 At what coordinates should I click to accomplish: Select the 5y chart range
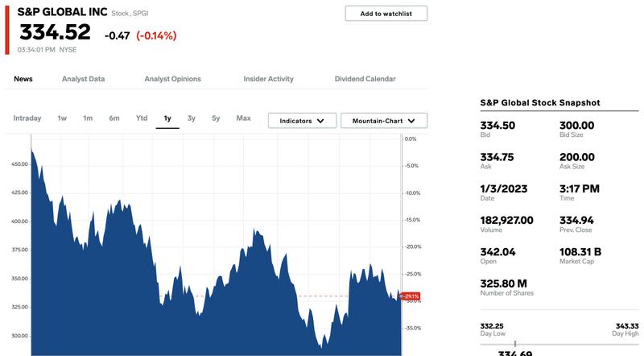[x=216, y=118]
